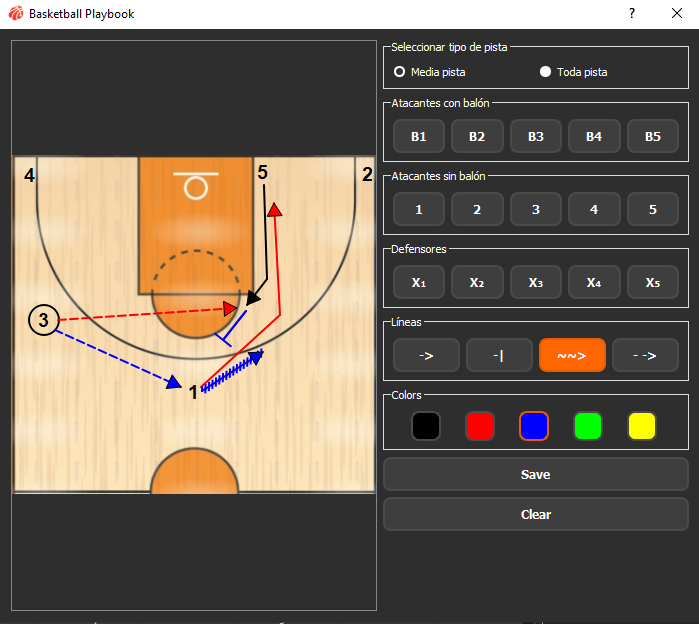Select the solid arrow line tool
Screen dimensions: 699x624
426,355
